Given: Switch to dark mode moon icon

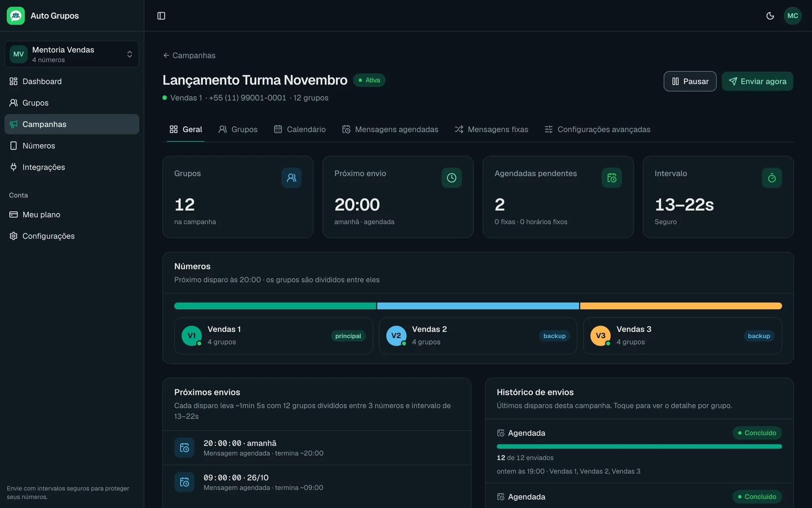Looking at the screenshot, I should [x=770, y=16].
